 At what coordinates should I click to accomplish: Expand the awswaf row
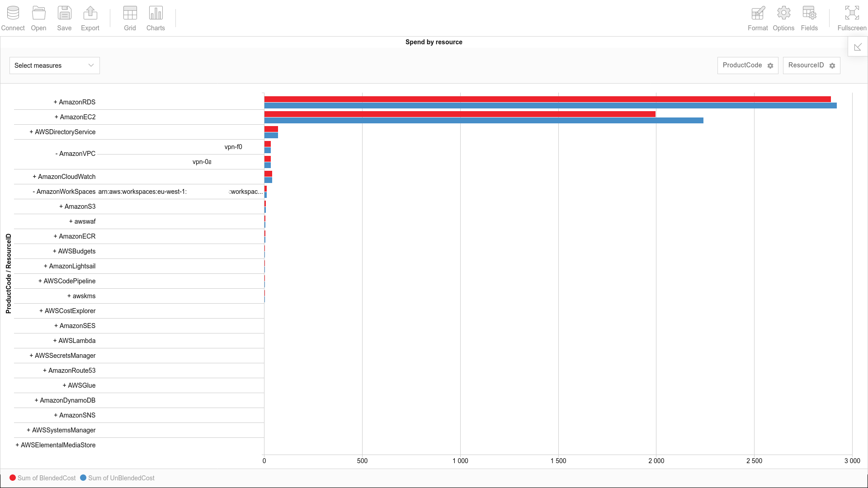[82, 221]
